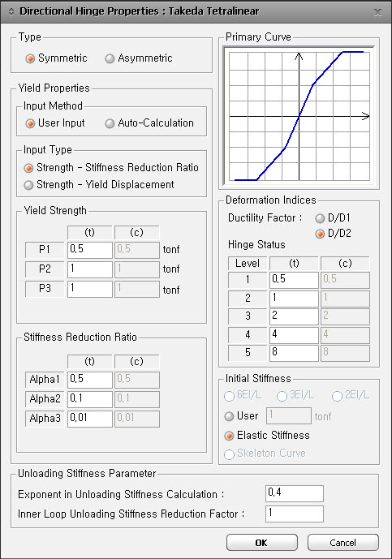Click the P2 tension yield strength field
This screenshot has height=559, width=392.
pos(90,269)
